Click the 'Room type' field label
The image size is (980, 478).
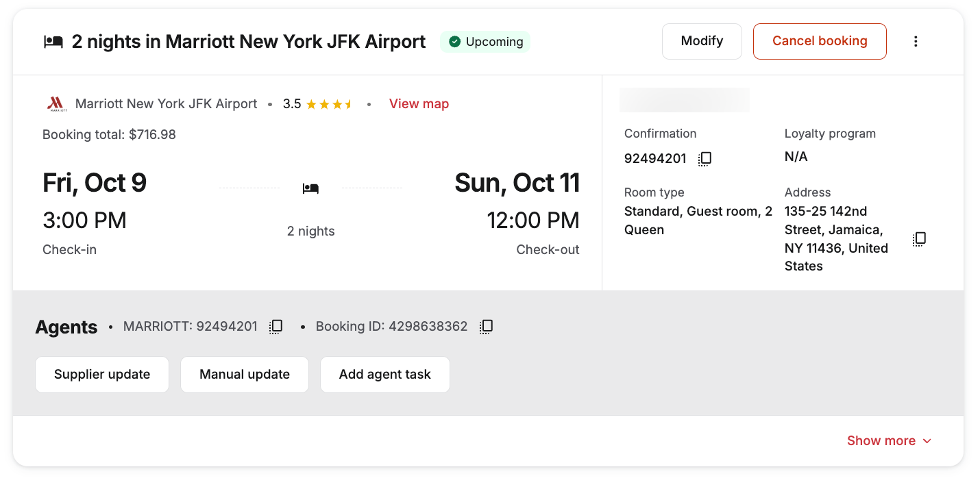[x=654, y=192]
